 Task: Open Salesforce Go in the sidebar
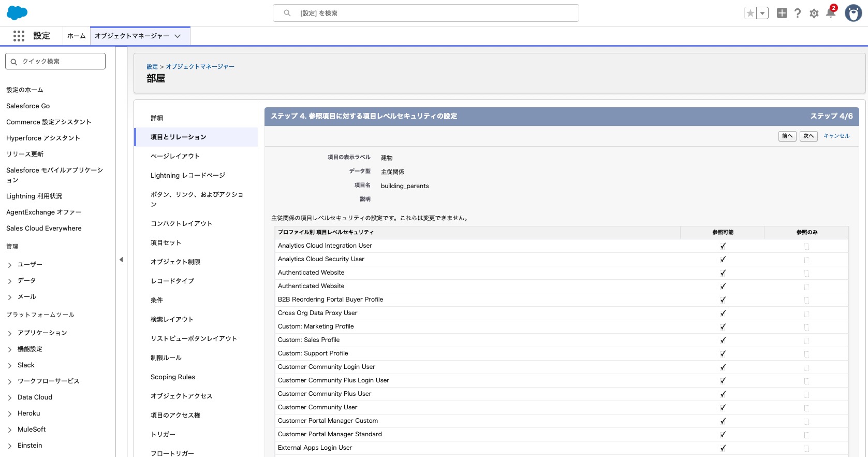[x=28, y=106]
